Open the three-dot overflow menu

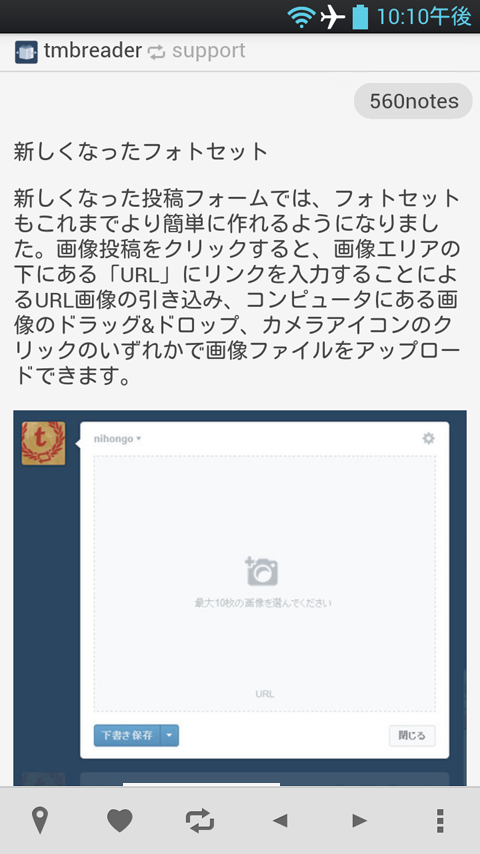[440, 820]
